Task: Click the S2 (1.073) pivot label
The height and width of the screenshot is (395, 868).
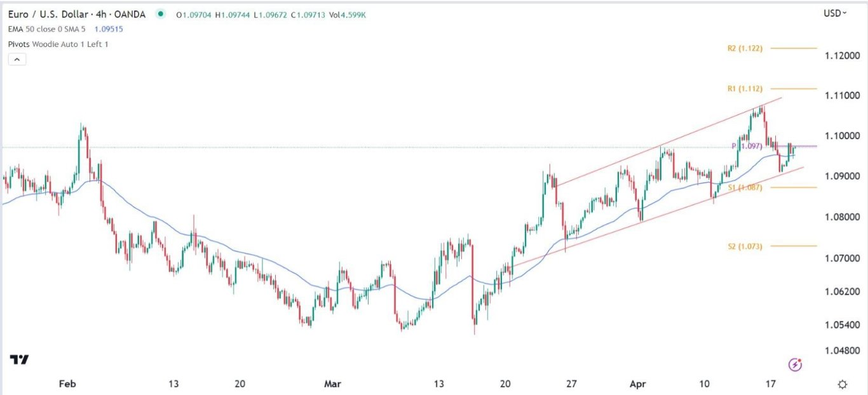Action: tap(745, 246)
